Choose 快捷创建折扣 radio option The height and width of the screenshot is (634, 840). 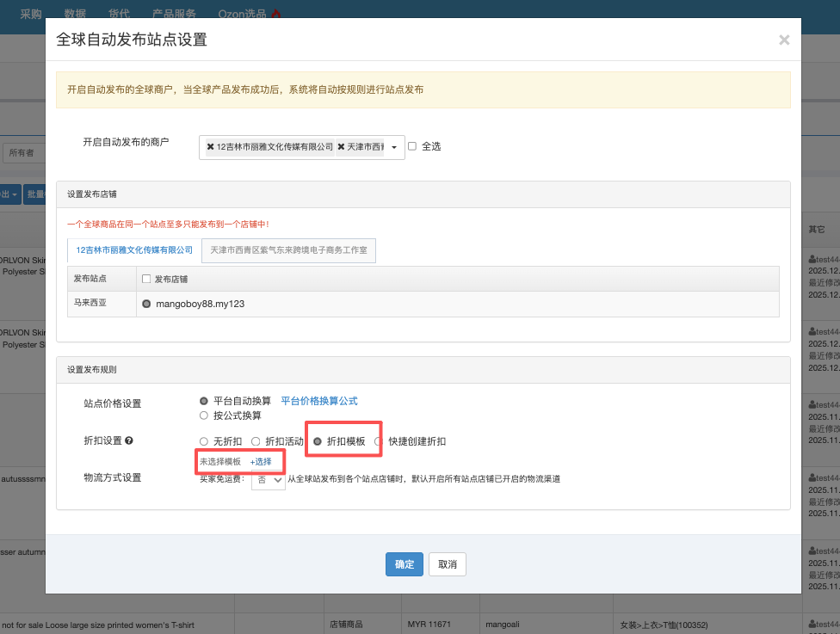pyautogui.click(x=378, y=441)
